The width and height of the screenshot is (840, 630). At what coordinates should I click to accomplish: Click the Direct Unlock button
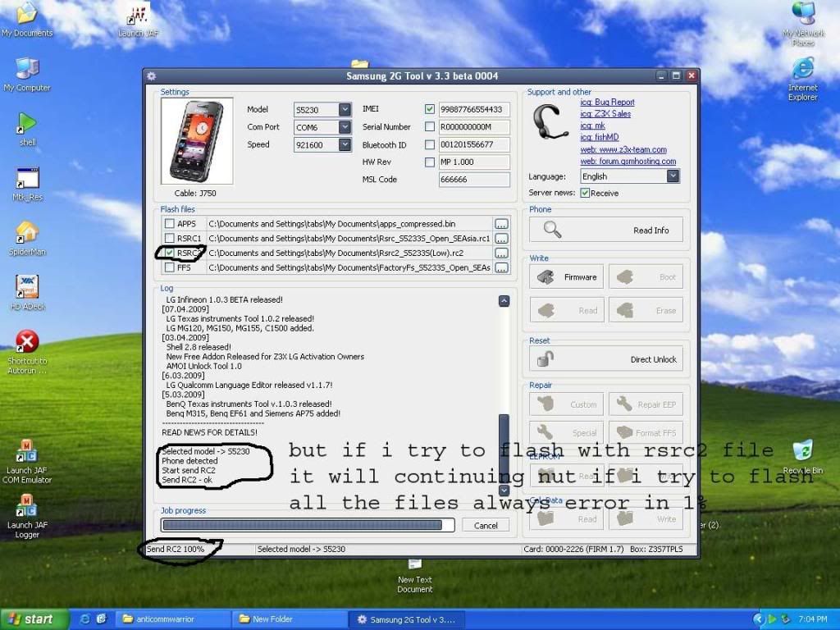tap(606, 359)
